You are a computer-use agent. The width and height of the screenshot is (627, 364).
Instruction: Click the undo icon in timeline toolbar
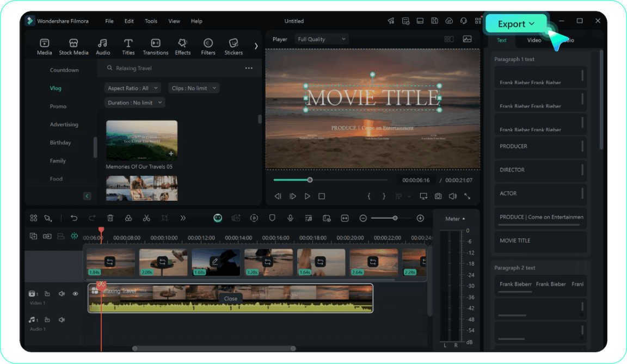point(74,218)
